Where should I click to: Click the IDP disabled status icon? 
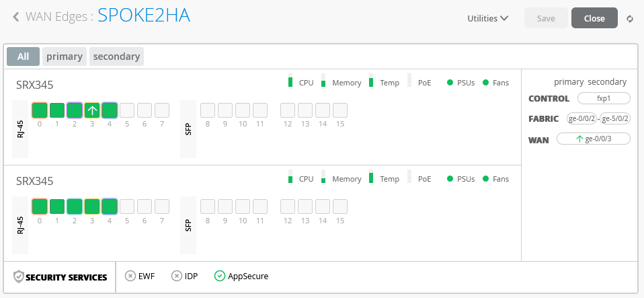click(x=176, y=276)
